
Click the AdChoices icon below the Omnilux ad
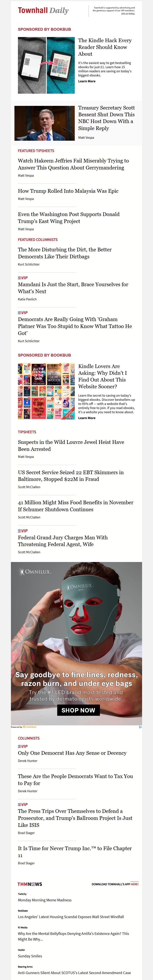(x=140, y=727)
